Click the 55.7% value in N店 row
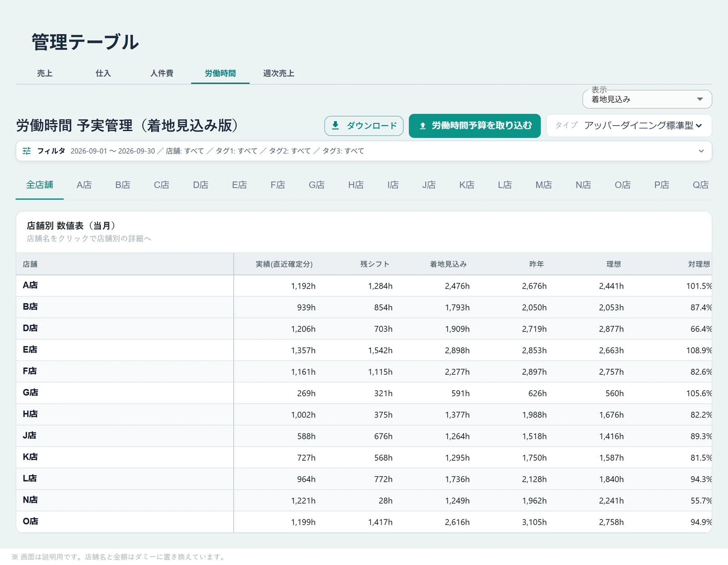Image resolution: width=728 pixels, height=565 pixels. [x=701, y=501]
